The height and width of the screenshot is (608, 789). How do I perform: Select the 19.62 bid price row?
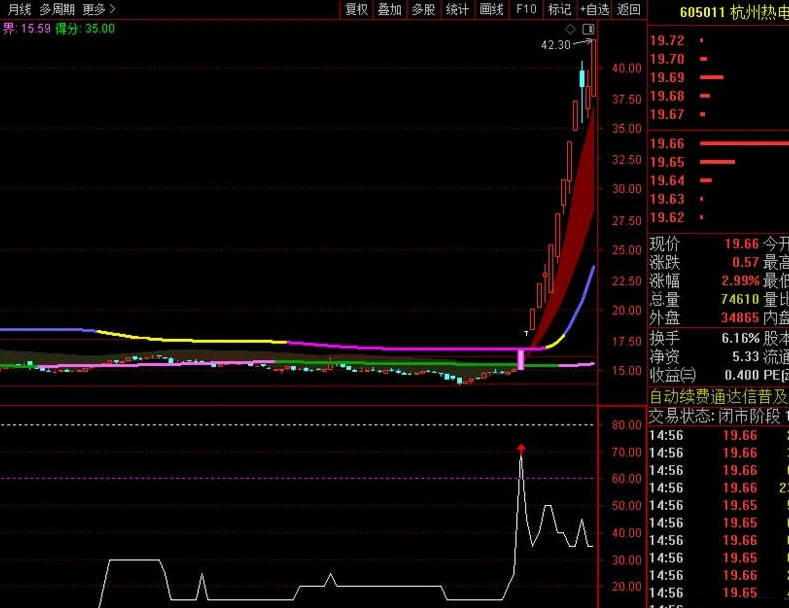(718, 217)
